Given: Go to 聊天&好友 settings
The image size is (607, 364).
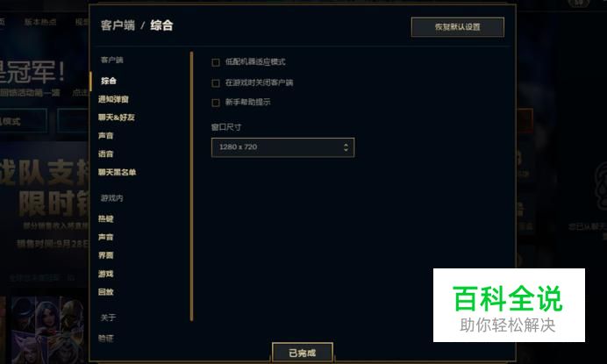Looking at the screenshot, I should pos(116,118).
